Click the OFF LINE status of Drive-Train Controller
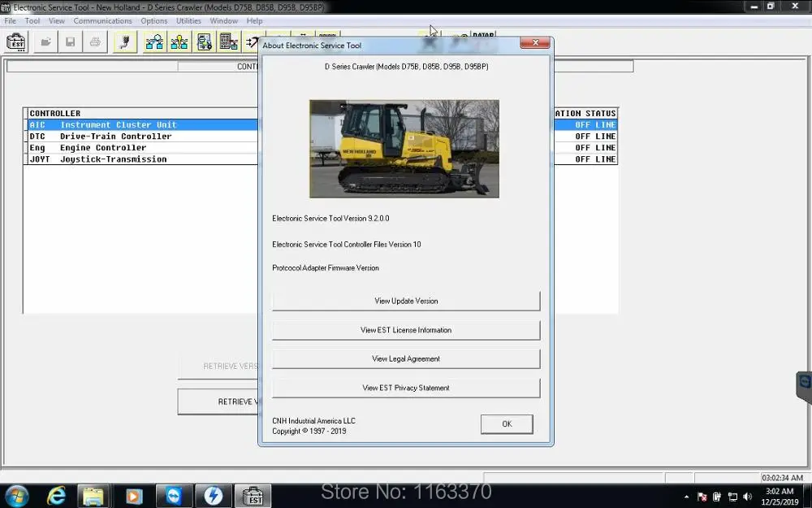 pyautogui.click(x=595, y=137)
